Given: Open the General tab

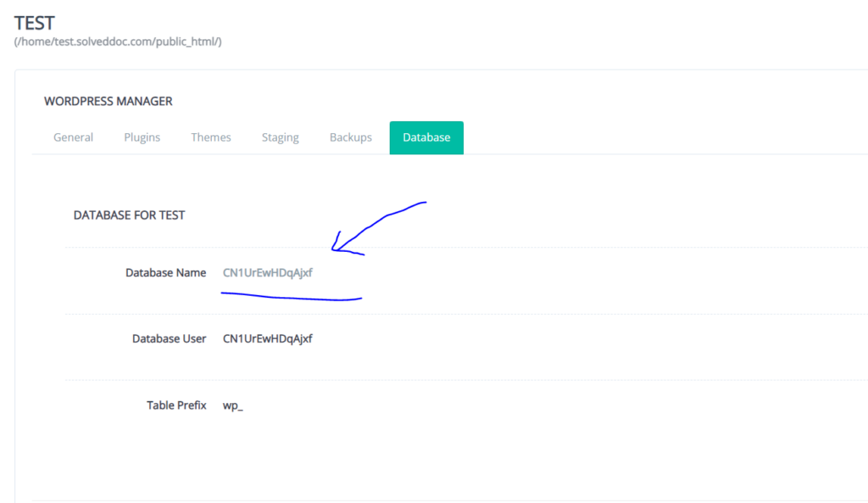Looking at the screenshot, I should click(x=73, y=137).
